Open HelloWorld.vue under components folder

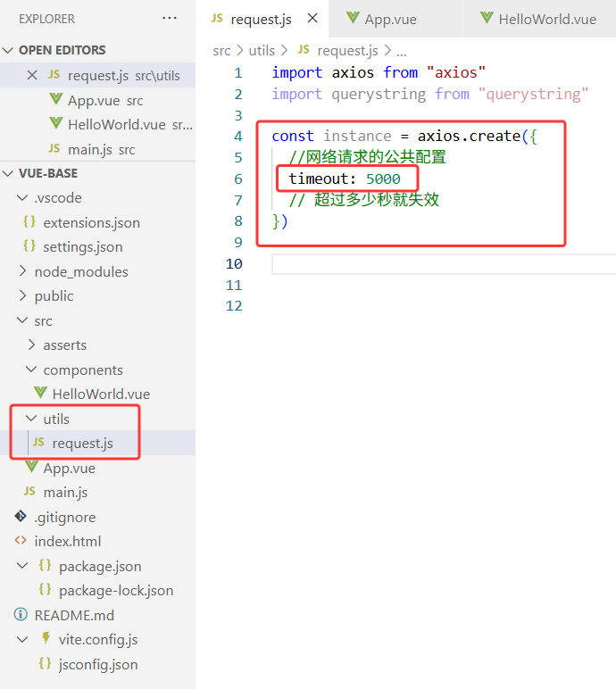[x=101, y=394]
